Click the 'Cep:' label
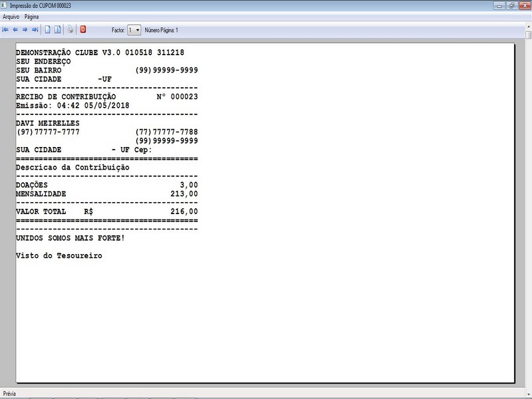 tap(143, 150)
